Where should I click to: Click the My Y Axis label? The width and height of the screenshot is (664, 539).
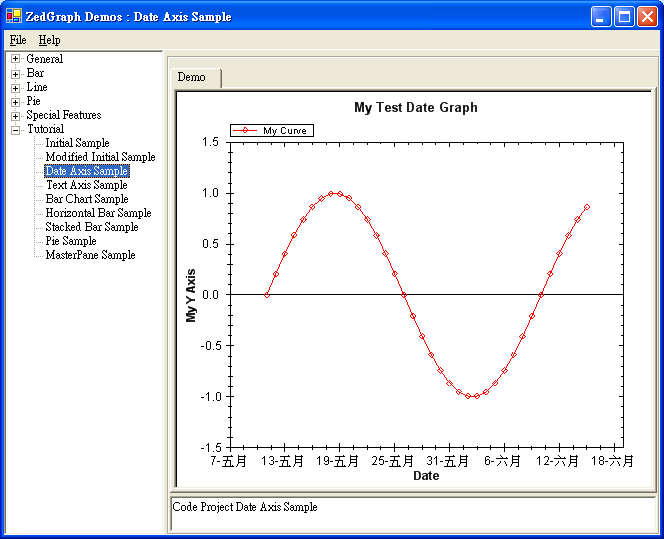[x=191, y=295]
